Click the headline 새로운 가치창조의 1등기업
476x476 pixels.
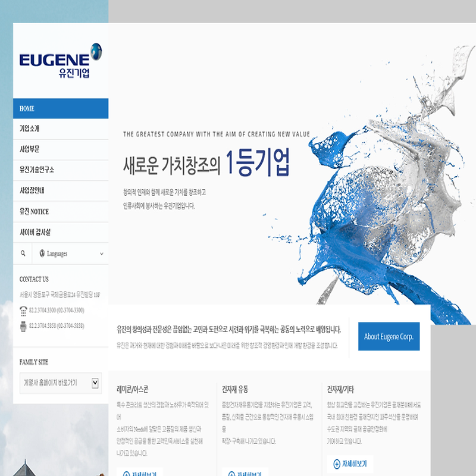[x=206, y=163]
